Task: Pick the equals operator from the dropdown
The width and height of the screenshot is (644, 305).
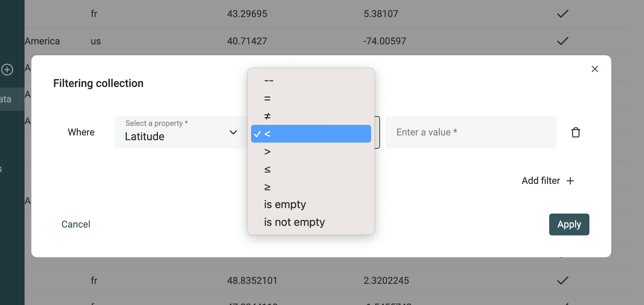Action: click(x=268, y=98)
